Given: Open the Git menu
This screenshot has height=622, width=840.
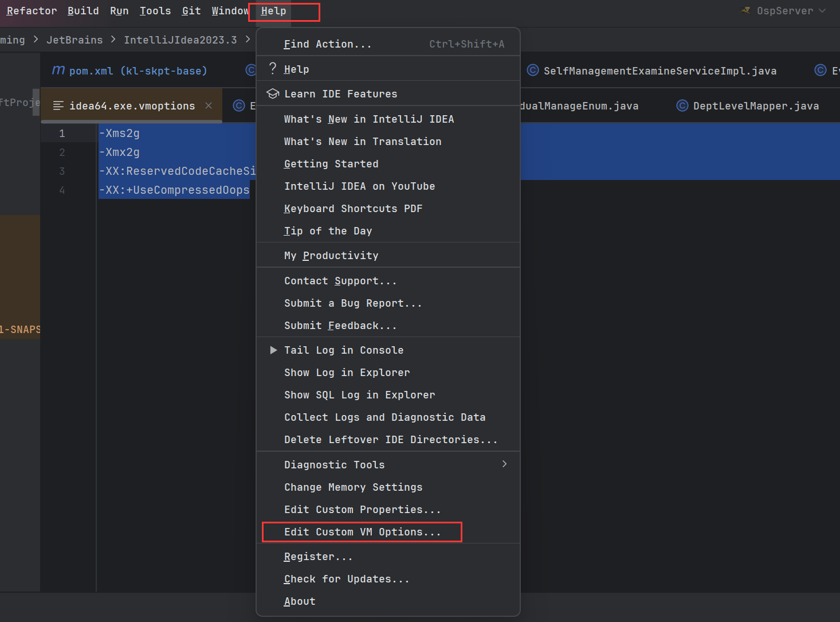Looking at the screenshot, I should point(191,11).
